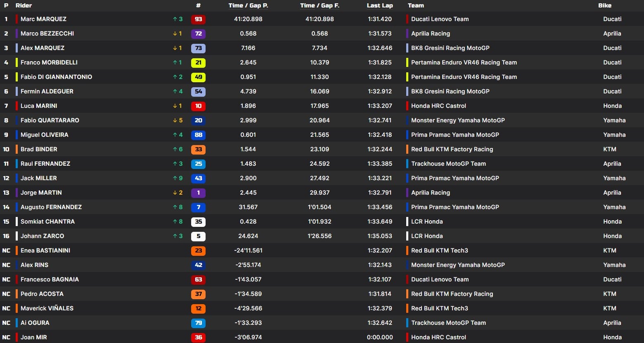Image resolution: width=644 pixels, height=343 pixels.
Task: Click Jorge Martin's purple number 1 badge
Action: point(198,193)
